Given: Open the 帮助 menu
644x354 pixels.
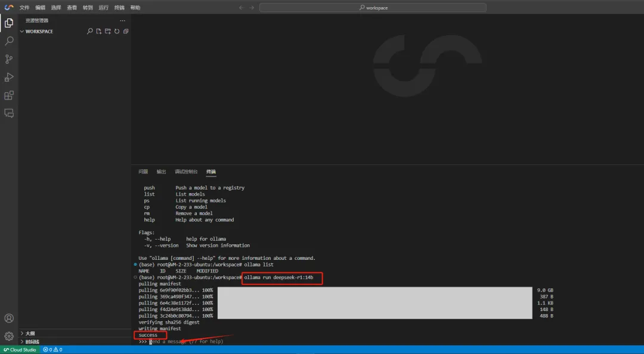Looking at the screenshot, I should [x=135, y=8].
